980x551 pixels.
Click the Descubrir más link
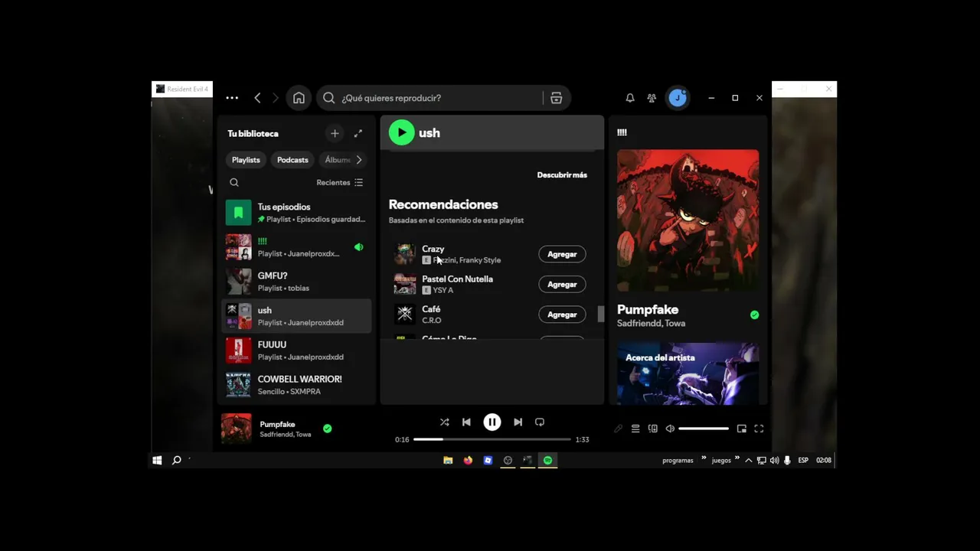click(562, 175)
